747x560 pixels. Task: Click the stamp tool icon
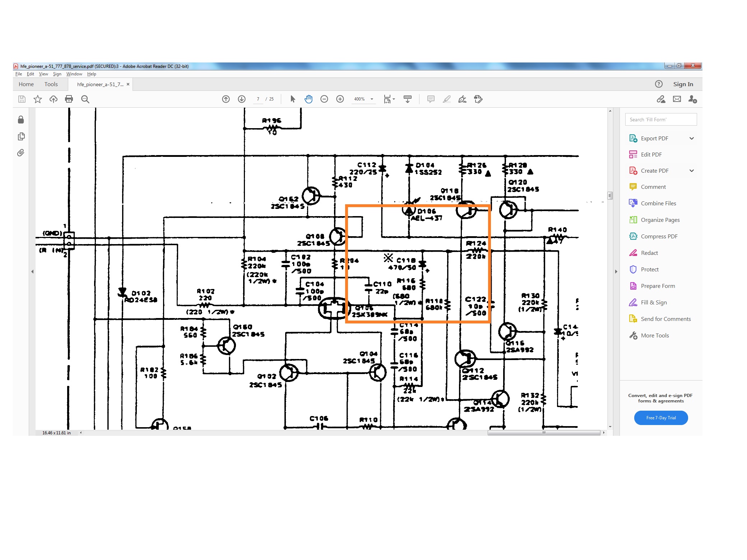[x=478, y=99]
